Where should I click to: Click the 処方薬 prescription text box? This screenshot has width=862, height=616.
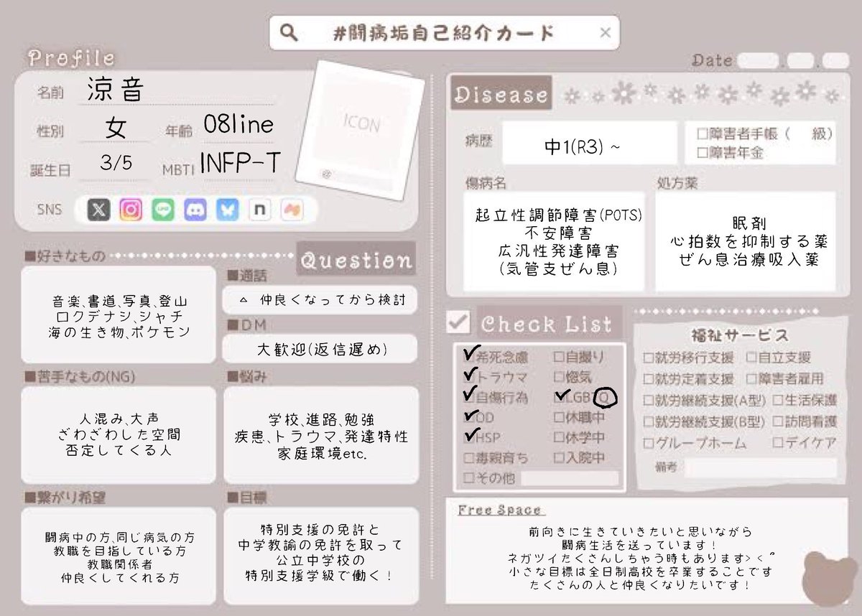[x=746, y=241]
